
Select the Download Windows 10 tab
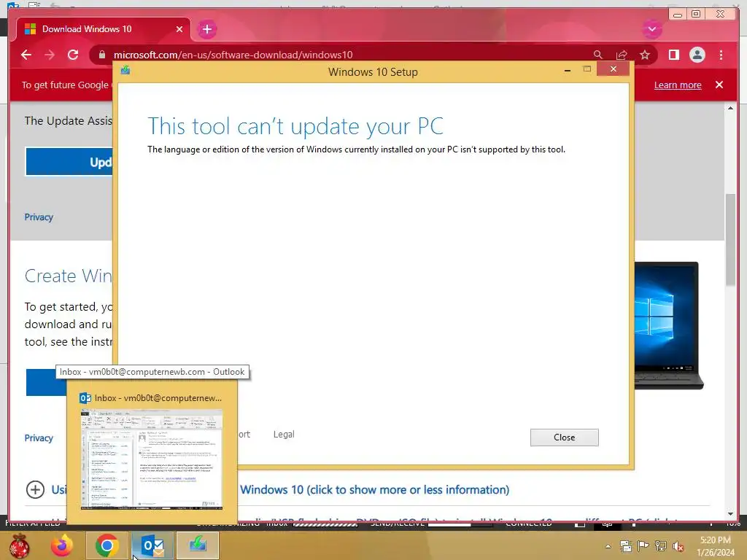(104, 29)
